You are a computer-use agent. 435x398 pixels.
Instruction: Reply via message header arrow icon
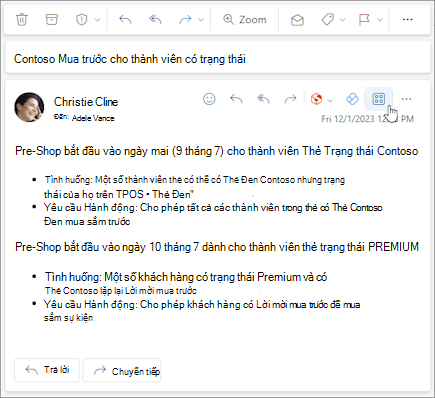click(236, 99)
